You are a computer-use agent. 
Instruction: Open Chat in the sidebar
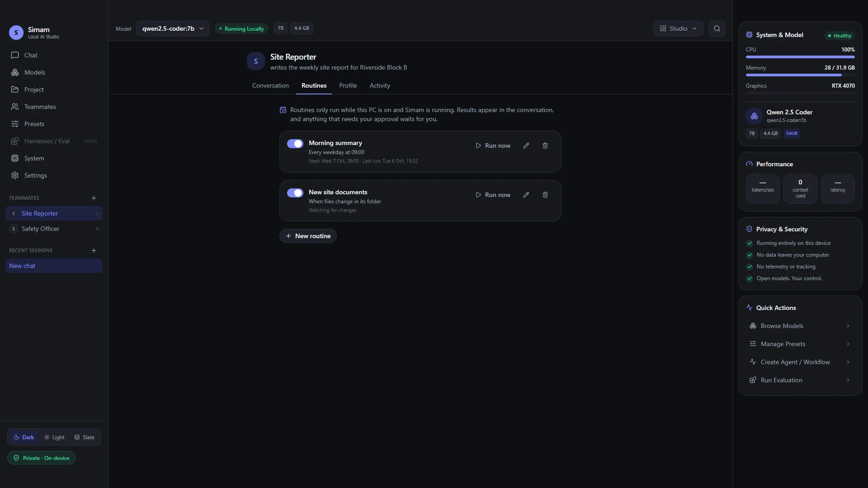[x=54, y=55]
